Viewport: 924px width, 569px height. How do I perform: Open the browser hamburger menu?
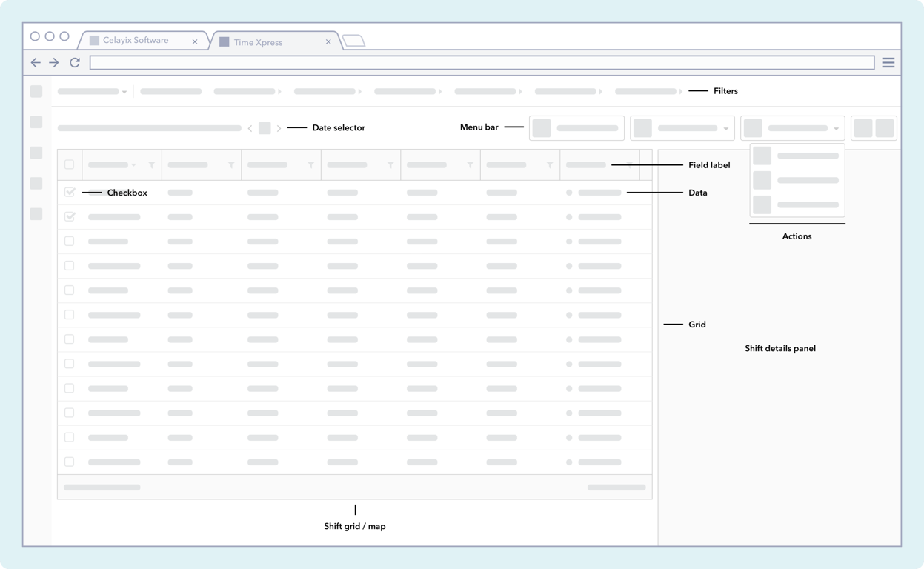[x=888, y=63]
